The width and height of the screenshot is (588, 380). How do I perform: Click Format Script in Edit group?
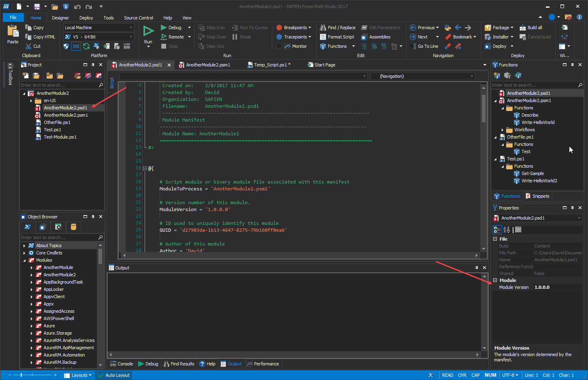pyautogui.click(x=337, y=37)
